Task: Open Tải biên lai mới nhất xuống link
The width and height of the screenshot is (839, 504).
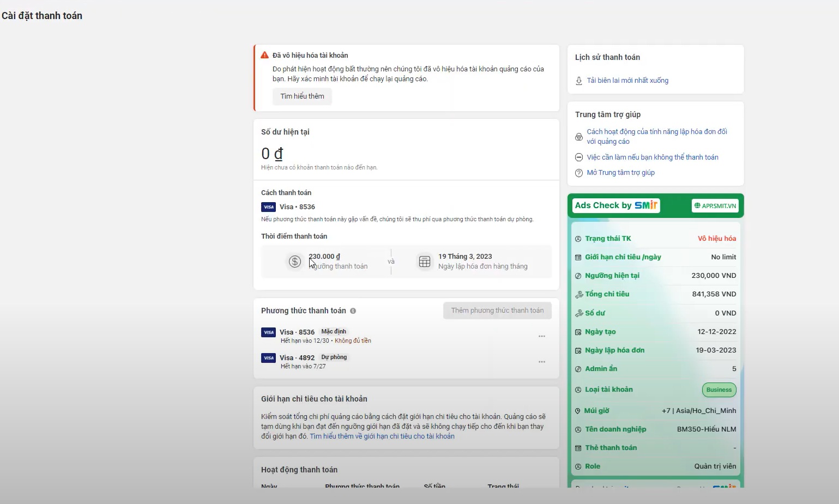Action: point(627,81)
